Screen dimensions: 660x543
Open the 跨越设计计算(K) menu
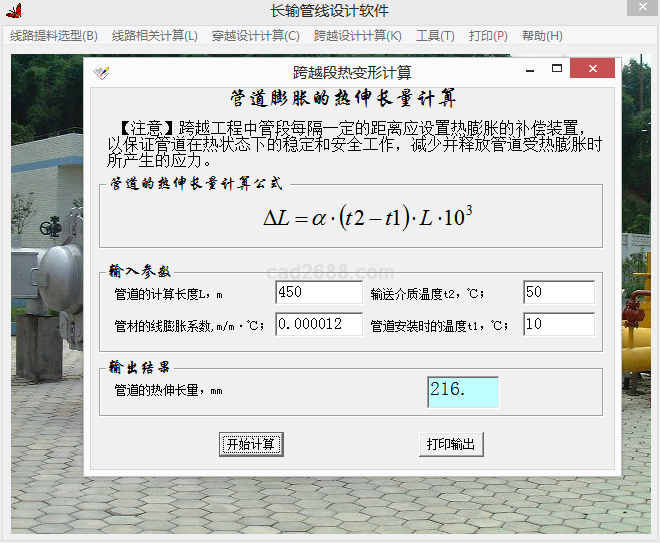click(357, 36)
